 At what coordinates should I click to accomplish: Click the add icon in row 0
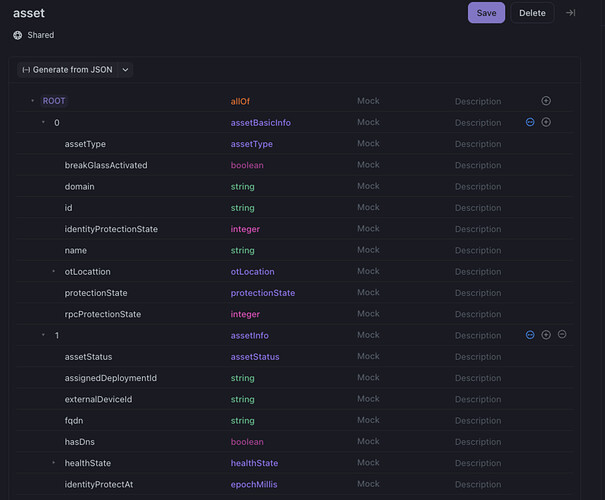(546, 122)
